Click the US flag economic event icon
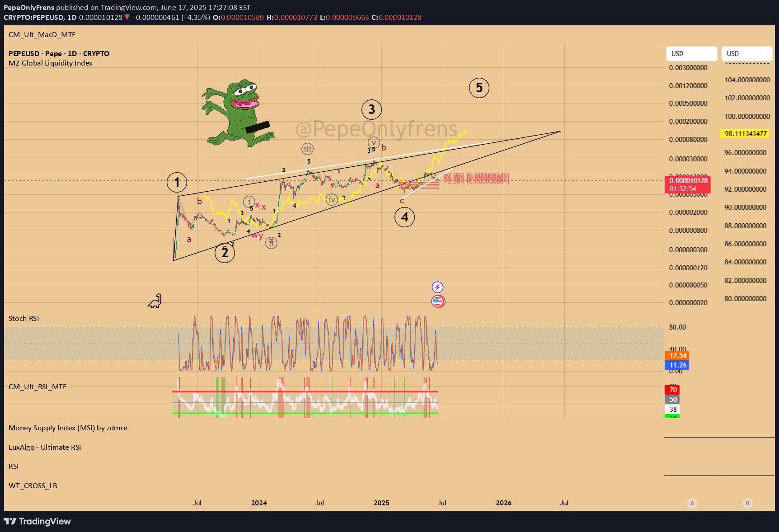 pyautogui.click(x=437, y=301)
